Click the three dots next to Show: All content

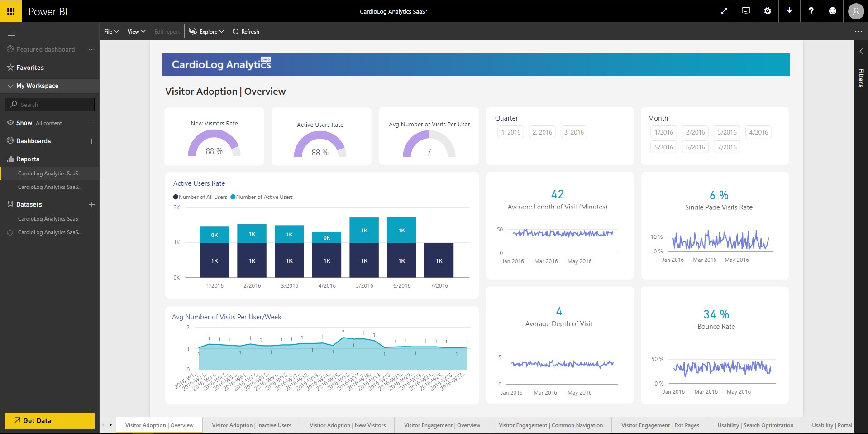coord(92,123)
